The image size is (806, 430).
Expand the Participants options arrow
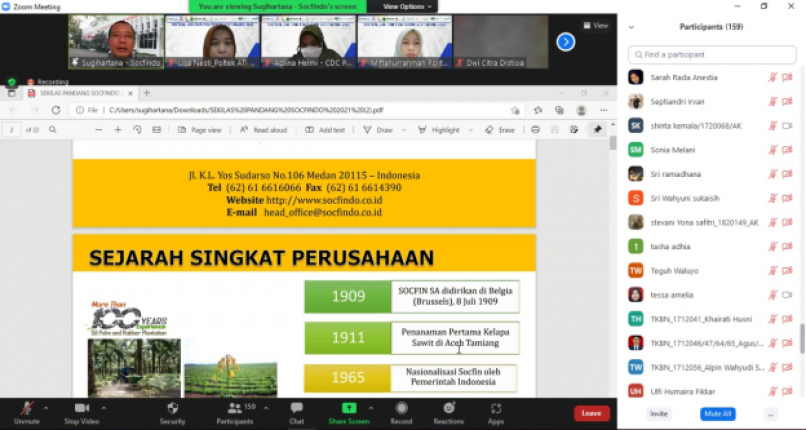point(266,408)
